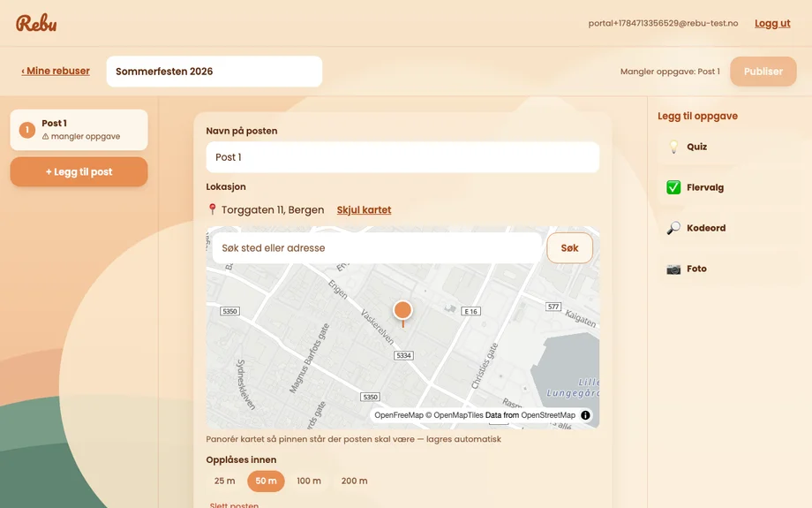Select the 100 m unlock radius
This screenshot has height=508, width=812.
point(309,481)
